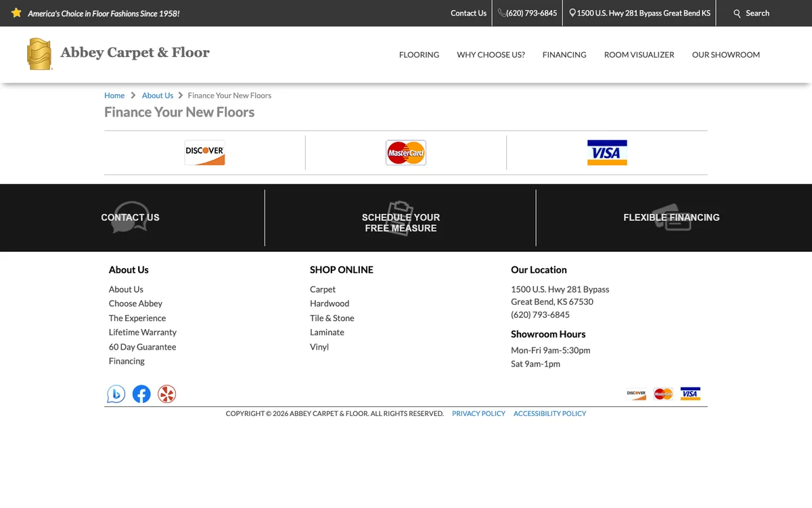Viewport: 812px width, 508px height.
Task: Click the Abbey Carpet & Floor logo
Action: (118, 54)
